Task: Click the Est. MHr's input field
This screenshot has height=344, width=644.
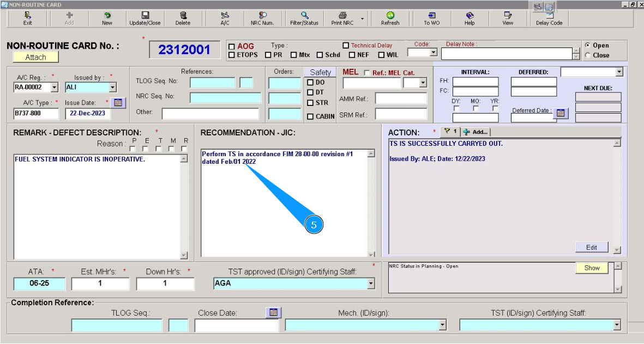Action: click(100, 283)
